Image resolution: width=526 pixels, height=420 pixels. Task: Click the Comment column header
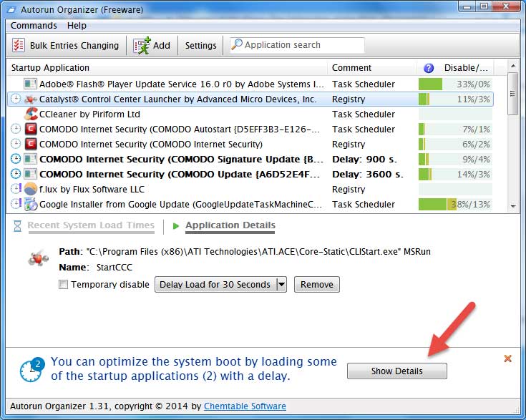click(x=371, y=68)
